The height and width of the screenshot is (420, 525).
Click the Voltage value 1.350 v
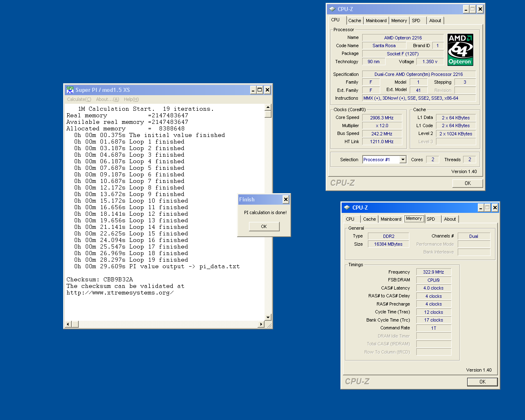[x=430, y=62]
